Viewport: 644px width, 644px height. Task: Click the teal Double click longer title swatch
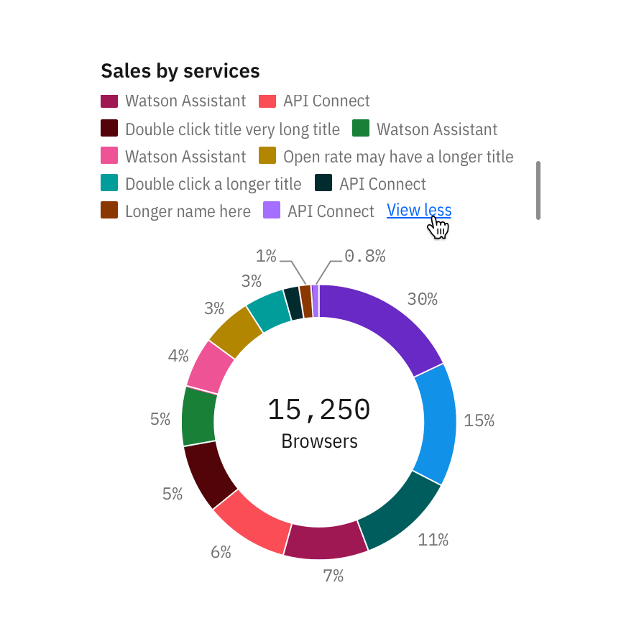coord(109,183)
